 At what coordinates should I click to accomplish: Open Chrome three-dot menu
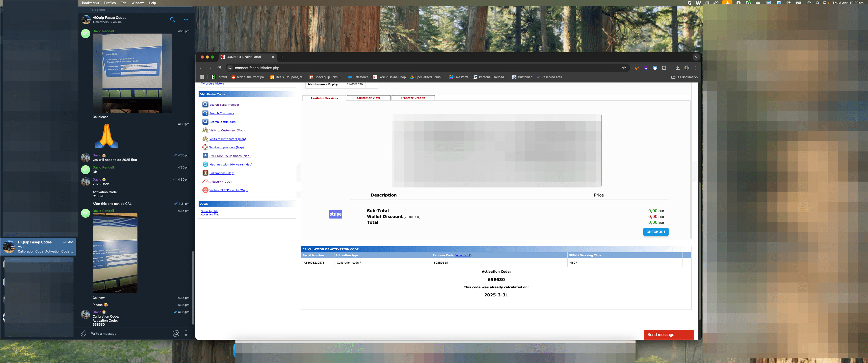point(696,68)
